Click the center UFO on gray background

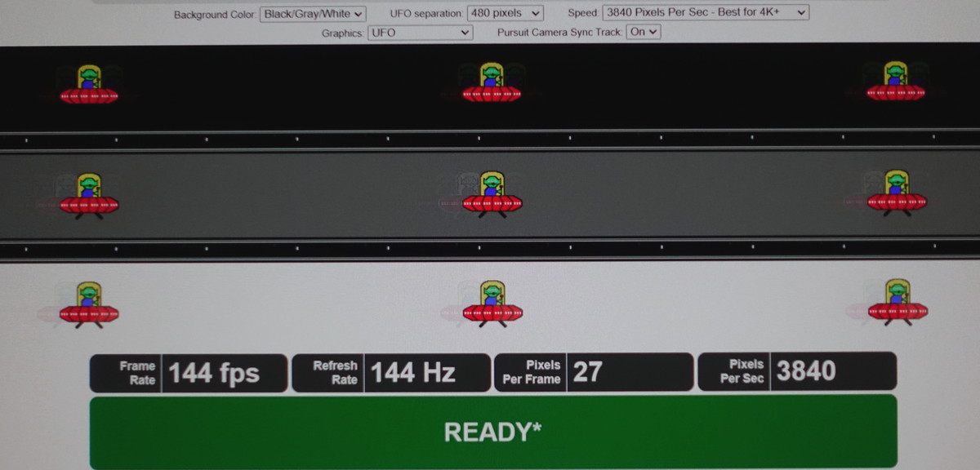click(x=492, y=194)
